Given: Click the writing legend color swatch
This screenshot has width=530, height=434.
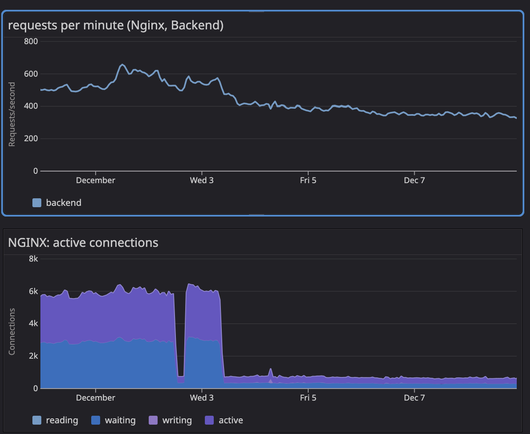Looking at the screenshot, I should tap(153, 420).
